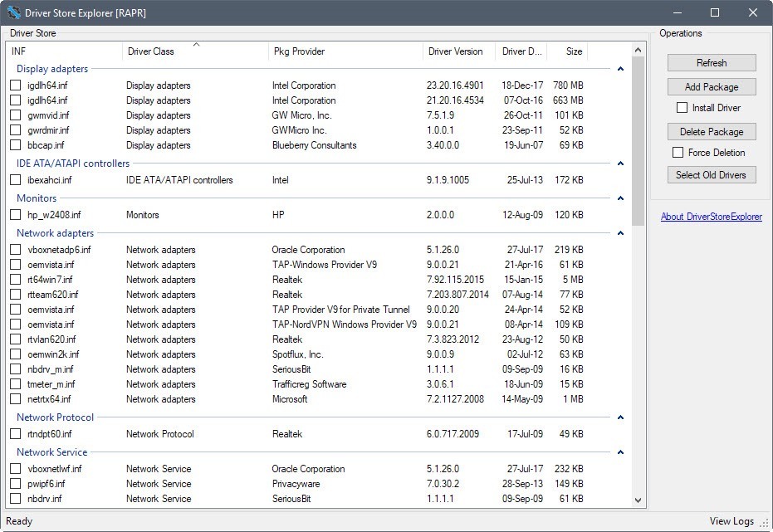Collapse the IDE ATA/ATAPI controllers group

point(620,164)
